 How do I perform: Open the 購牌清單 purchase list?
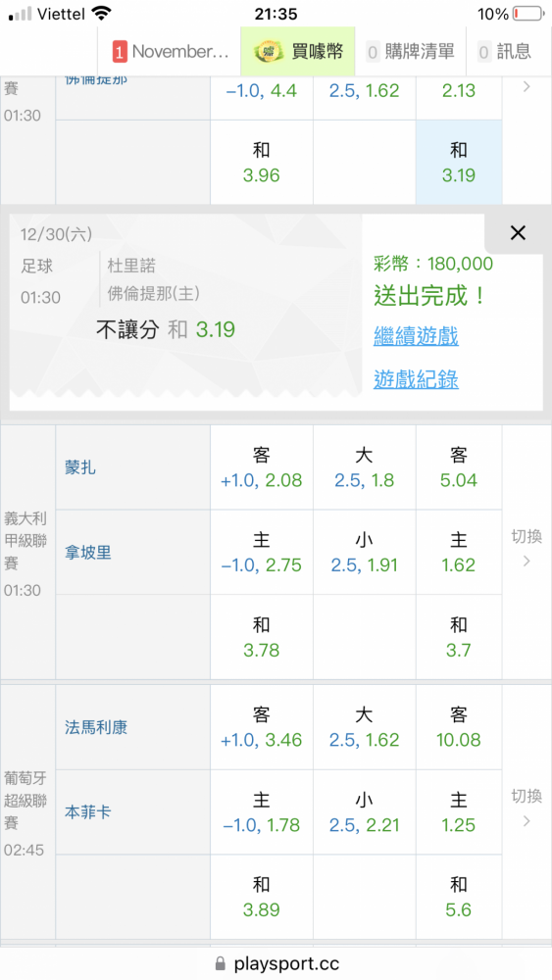pyautogui.click(x=410, y=51)
